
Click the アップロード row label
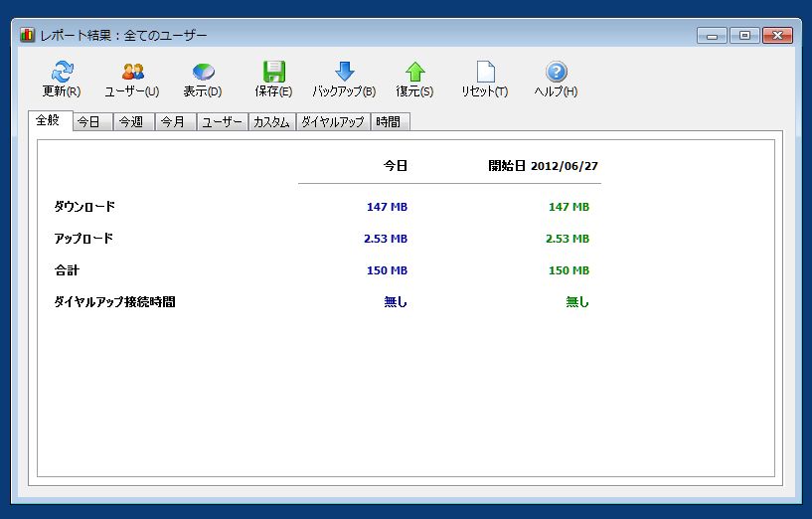(x=83, y=239)
